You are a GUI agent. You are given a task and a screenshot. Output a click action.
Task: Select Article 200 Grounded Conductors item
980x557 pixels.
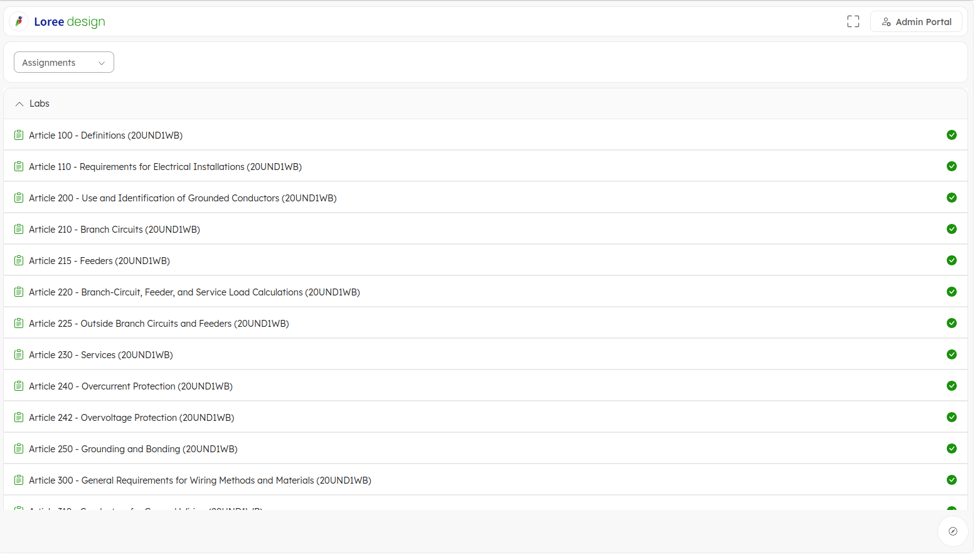[x=183, y=198]
